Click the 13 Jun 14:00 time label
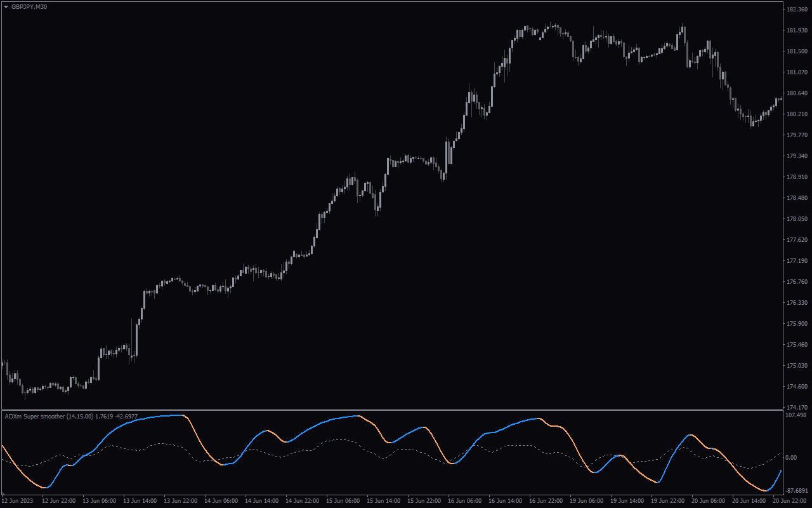 pyautogui.click(x=140, y=501)
